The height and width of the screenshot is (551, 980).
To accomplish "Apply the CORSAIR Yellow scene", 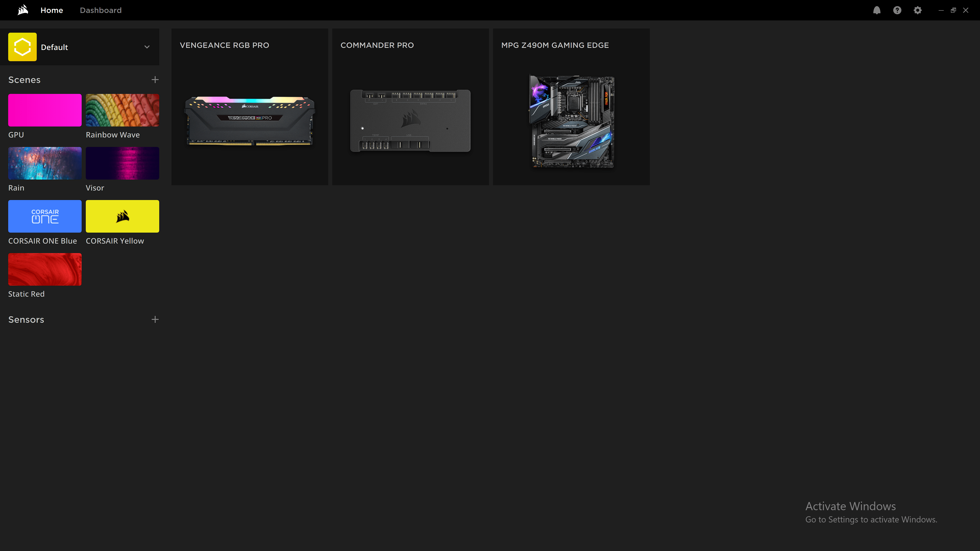I will pos(122,216).
